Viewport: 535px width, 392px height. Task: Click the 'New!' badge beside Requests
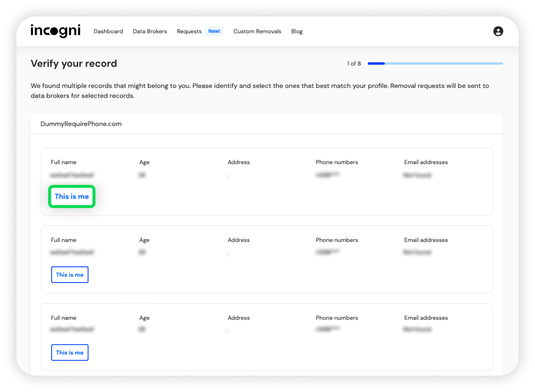[214, 31]
